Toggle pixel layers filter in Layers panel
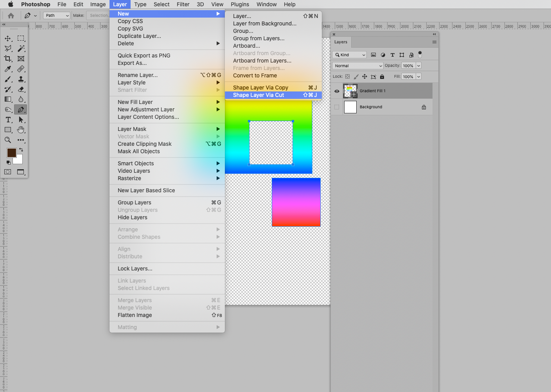 [373, 55]
